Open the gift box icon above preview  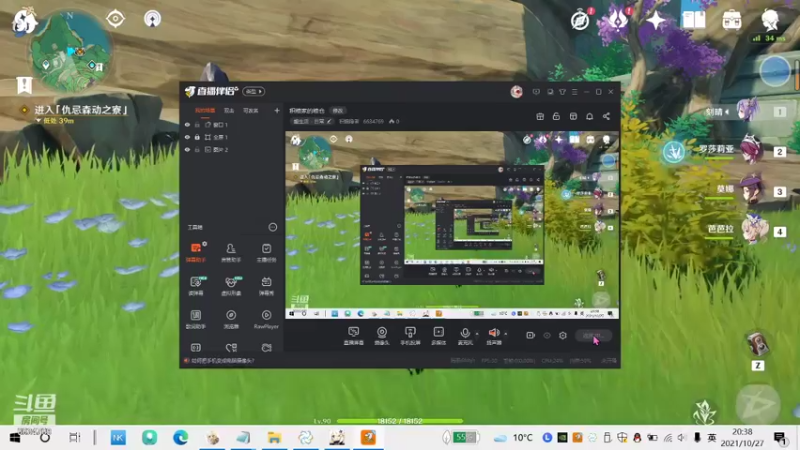[x=540, y=116]
